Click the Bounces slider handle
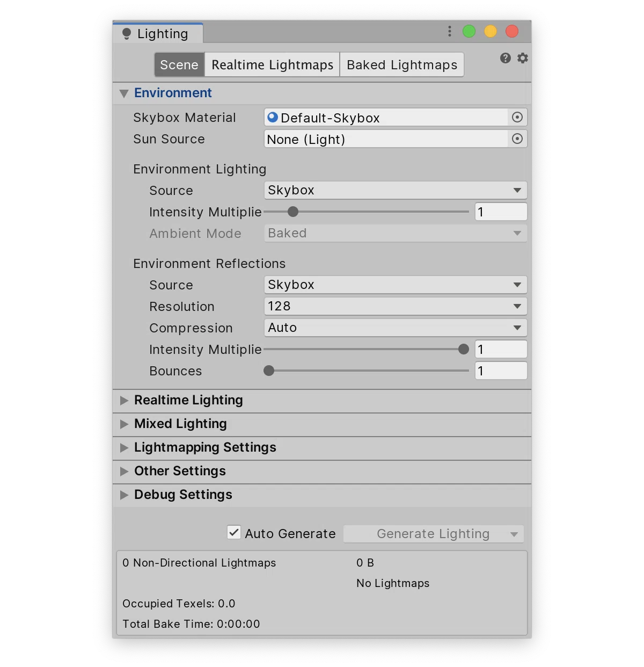The image size is (644, 667). 269,371
